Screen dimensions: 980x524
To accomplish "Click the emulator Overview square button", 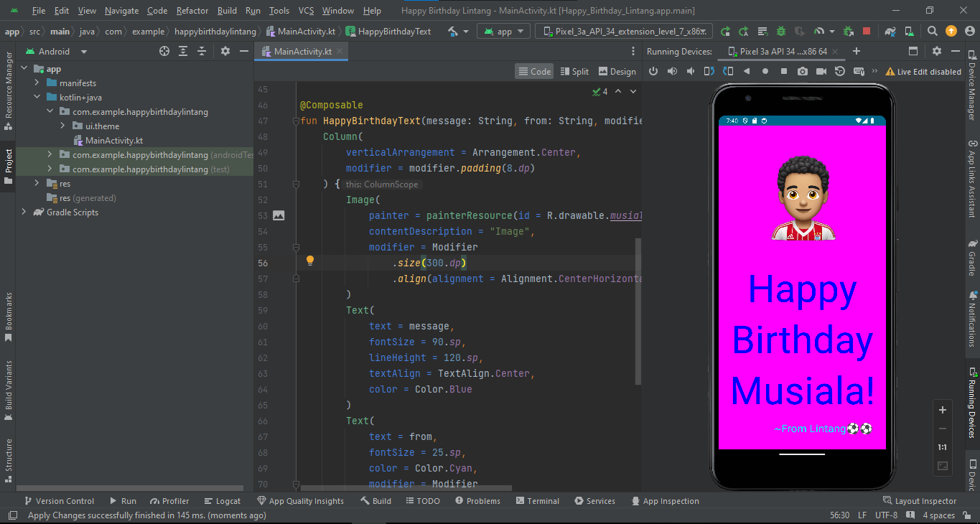I will (784, 71).
